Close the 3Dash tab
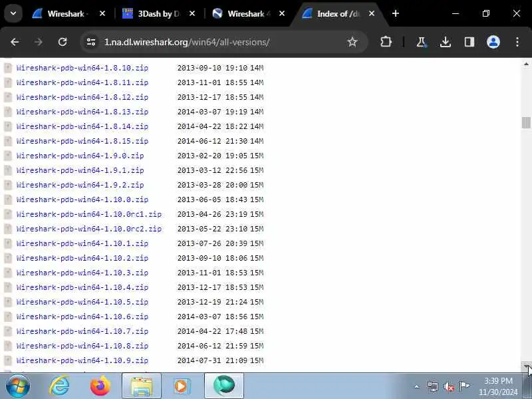 [192, 13]
